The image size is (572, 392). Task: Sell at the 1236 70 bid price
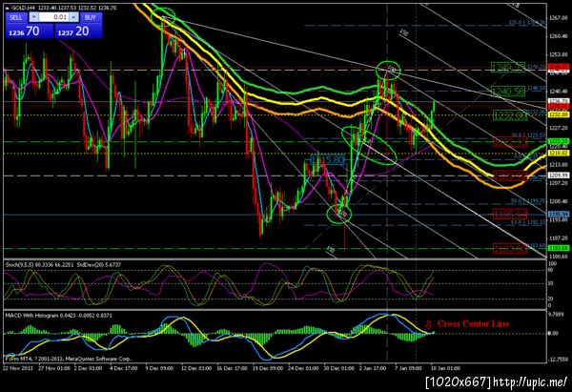(x=30, y=31)
